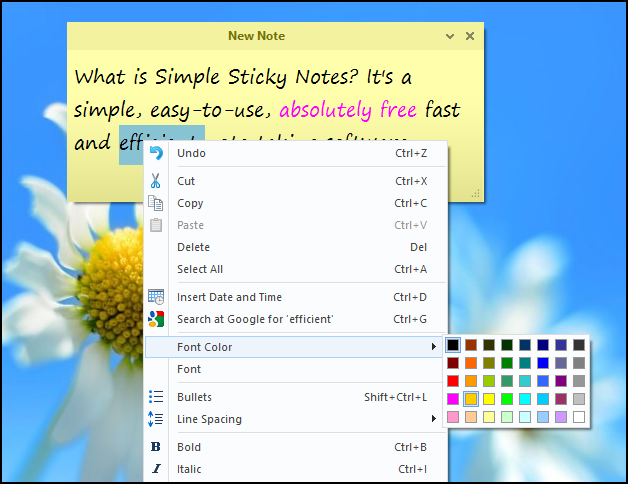The image size is (628, 484).
Task: Click the word 'fast' in the note
Action: [442, 109]
